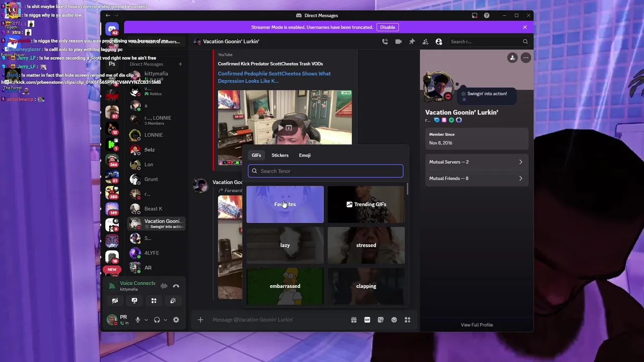Switch to the Emoji tab
644x362 pixels.
(x=305, y=155)
